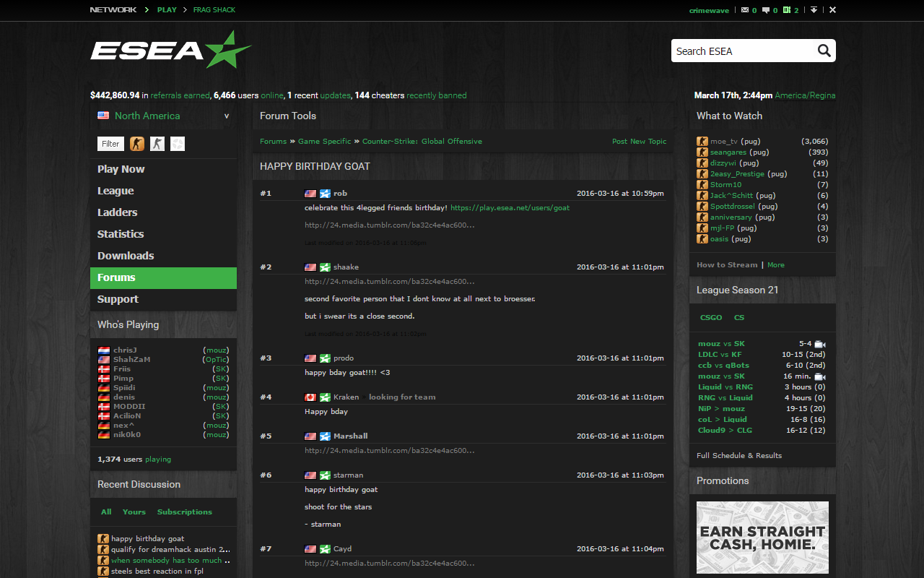
Task: Open the green ticket icon in top bar
Action: click(x=787, y=10)
